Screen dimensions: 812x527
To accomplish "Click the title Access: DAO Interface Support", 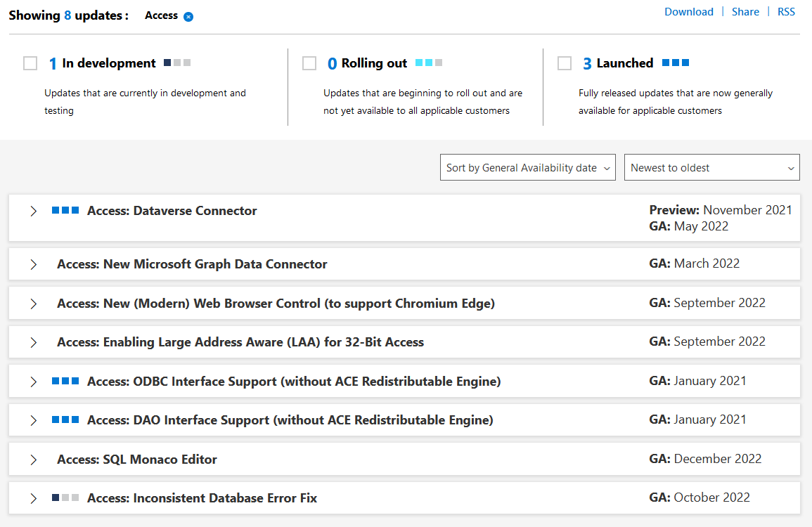I will [x=290, y=419].
